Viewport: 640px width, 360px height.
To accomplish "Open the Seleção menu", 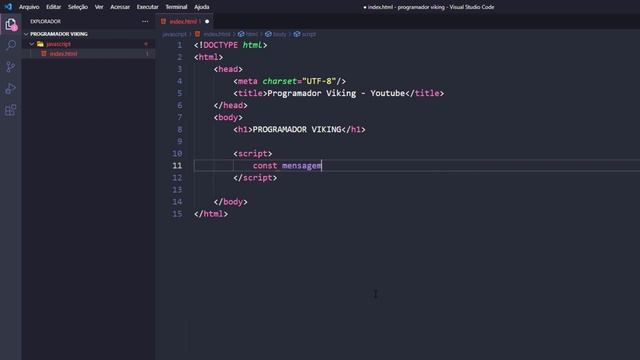I will [x=78, y=7].
